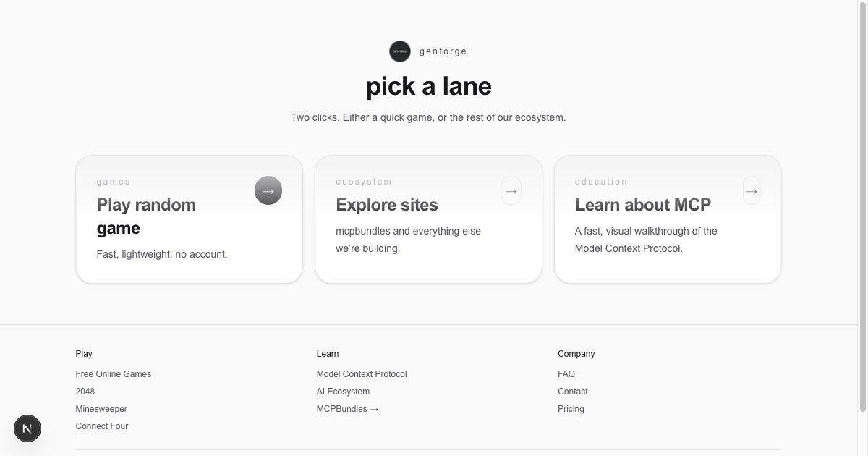Open the Next.js dev tools badge
Image resolution: width=868 pixels, height=456 pixels.
(x=27, y=428)
